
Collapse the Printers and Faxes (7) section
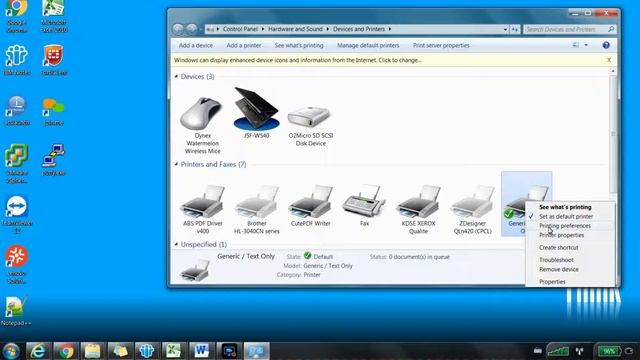click(x=176, y=164)
